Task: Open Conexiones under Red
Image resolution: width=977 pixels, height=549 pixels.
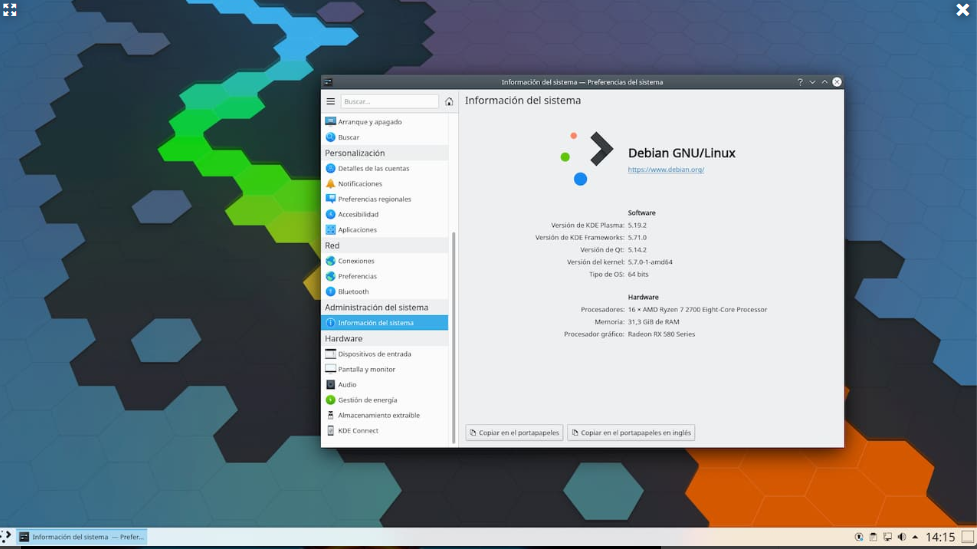Action: (384, 261)
